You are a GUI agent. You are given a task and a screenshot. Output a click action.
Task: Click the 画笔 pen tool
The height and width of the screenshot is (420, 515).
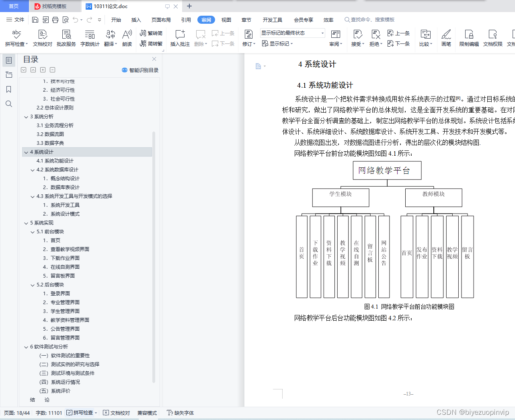coord(446,38)
